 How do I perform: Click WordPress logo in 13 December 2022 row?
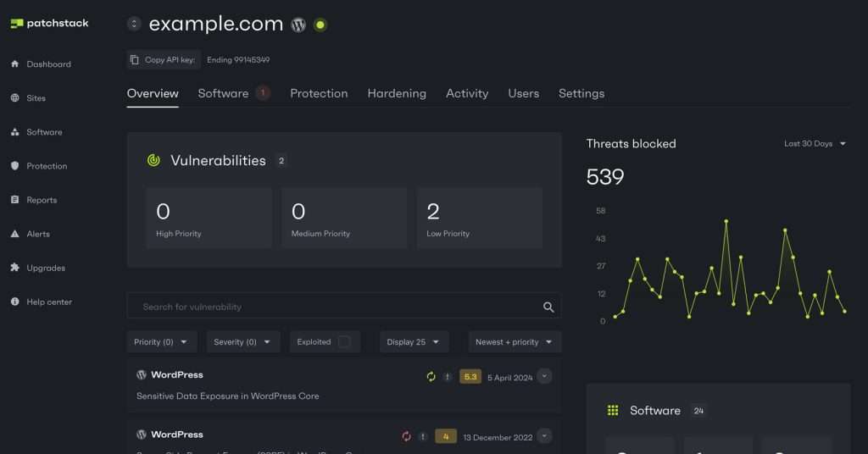pos(142,435)
